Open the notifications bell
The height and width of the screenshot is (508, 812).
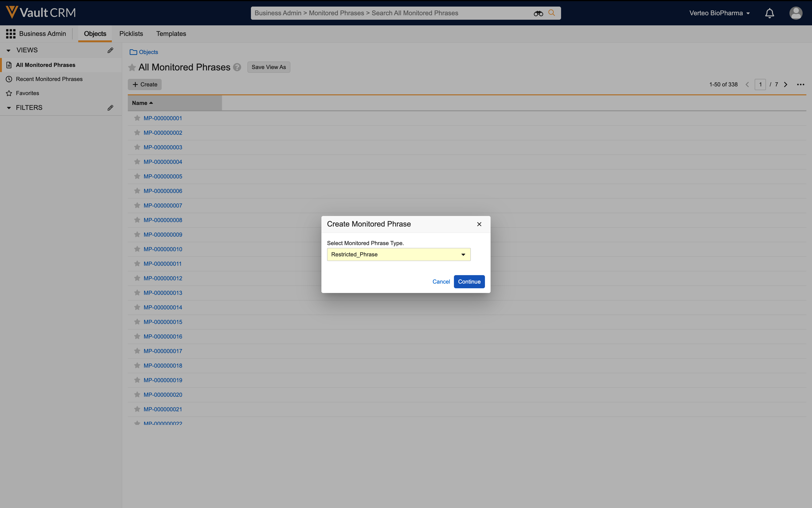point(769,13)
